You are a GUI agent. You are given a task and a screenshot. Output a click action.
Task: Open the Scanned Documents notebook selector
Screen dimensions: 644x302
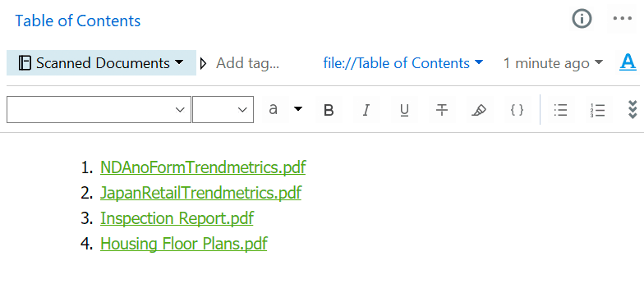[x=101, y=62]
